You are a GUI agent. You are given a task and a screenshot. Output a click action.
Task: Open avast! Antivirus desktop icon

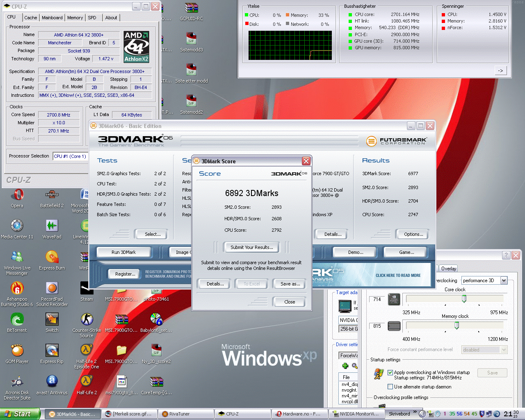point(52,385)
